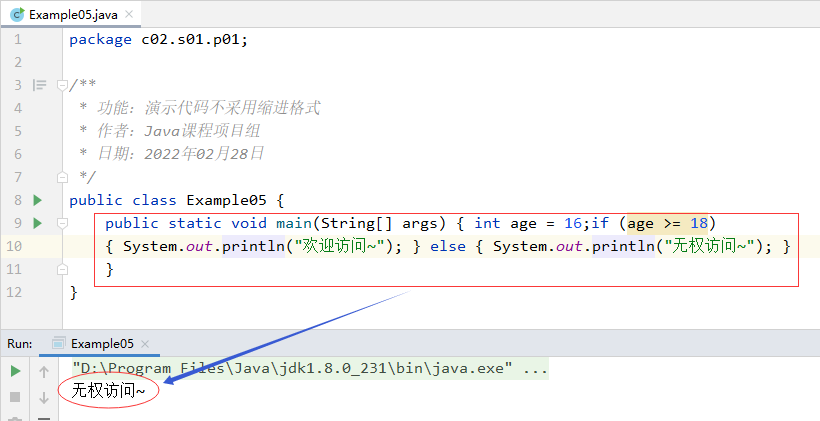The image size is (820, 421).
Task: Click the comment line 功能：演示代码不采用缩进格式
Action: click(199, 108)
